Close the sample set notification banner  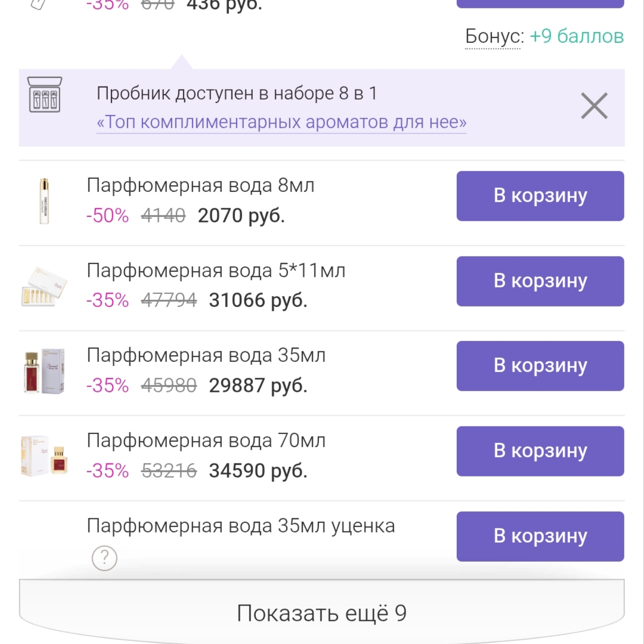tap(594, 106)
